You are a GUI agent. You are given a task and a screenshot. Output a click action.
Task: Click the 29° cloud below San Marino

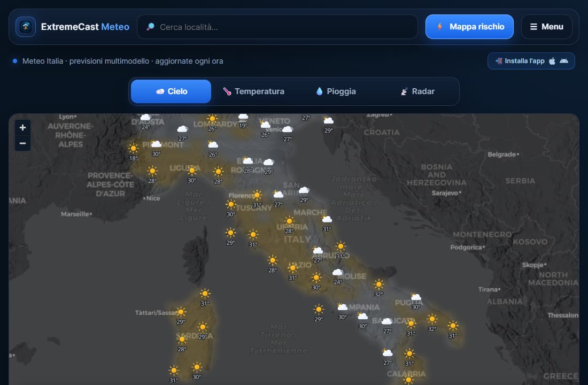coord(304,190)
